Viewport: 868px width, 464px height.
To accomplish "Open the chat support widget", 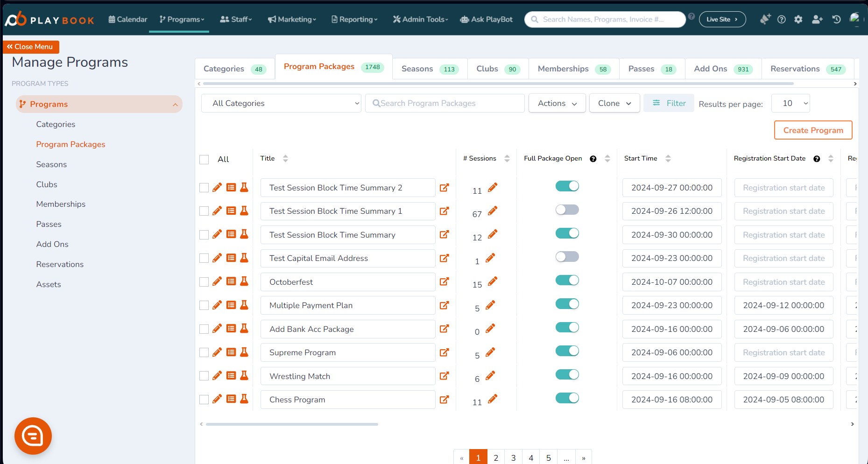I will coord(33,436).
